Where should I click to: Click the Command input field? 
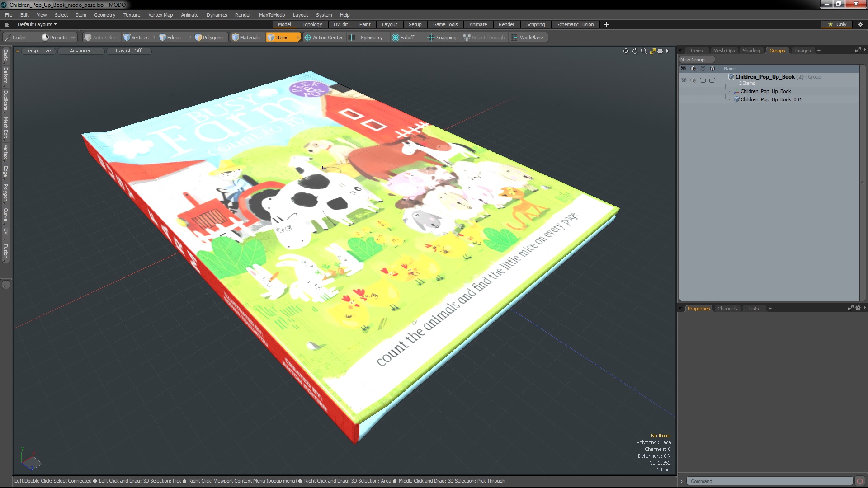[770, 481]
